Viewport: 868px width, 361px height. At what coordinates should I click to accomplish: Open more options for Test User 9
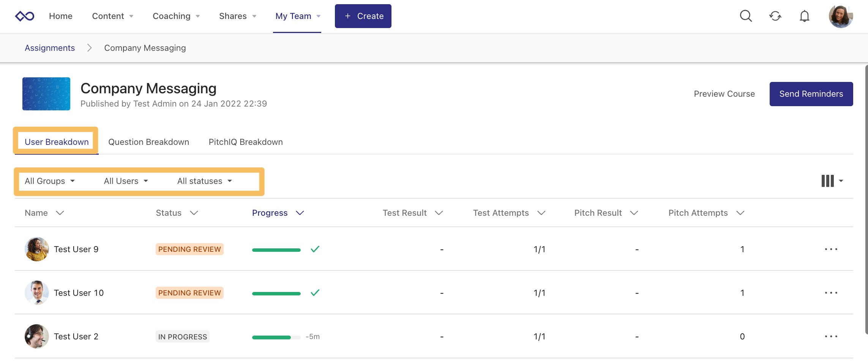831,249
